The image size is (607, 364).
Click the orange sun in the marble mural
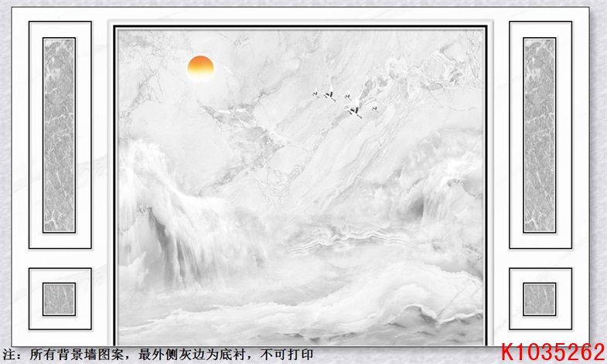tap(200, 67)
